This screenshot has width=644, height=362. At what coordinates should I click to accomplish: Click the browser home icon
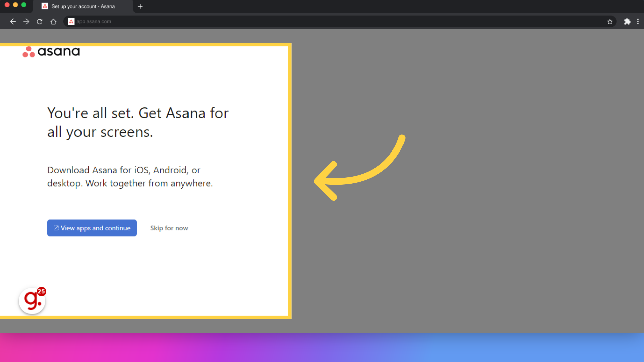coord(53,21)
